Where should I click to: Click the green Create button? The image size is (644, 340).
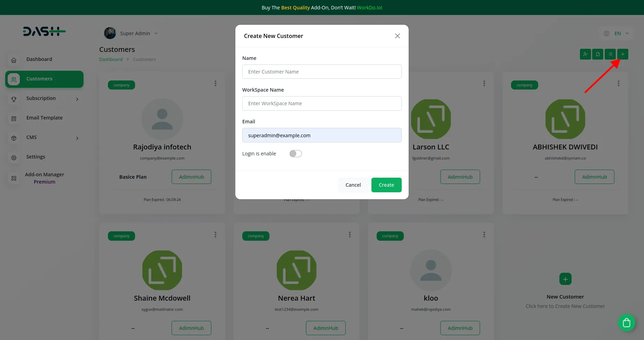[386, 185]
